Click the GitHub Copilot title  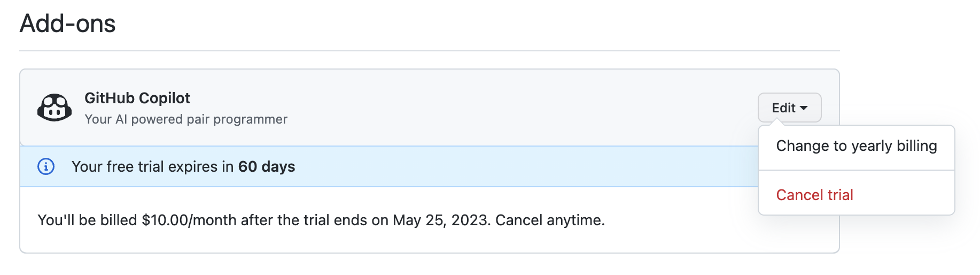click(137, 98)
